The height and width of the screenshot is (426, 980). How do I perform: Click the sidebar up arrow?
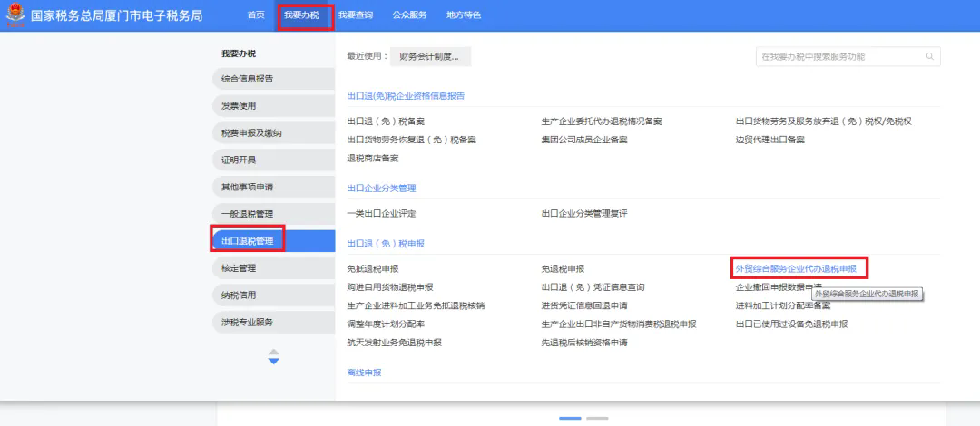tap(274, 353)
